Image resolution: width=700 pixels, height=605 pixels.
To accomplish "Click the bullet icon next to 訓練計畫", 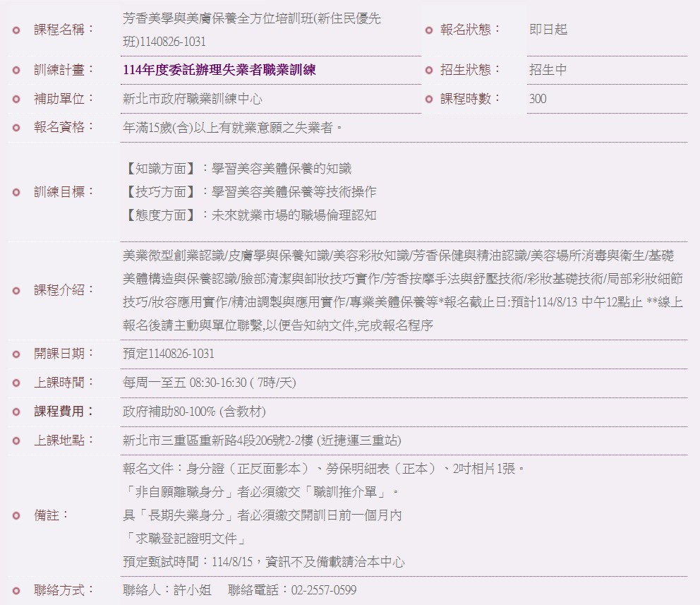I will pyautogui.click(x=17, y=70).
